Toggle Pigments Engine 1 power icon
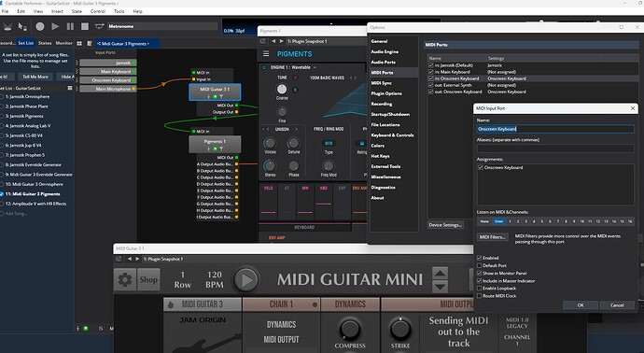 pos(264,67)
